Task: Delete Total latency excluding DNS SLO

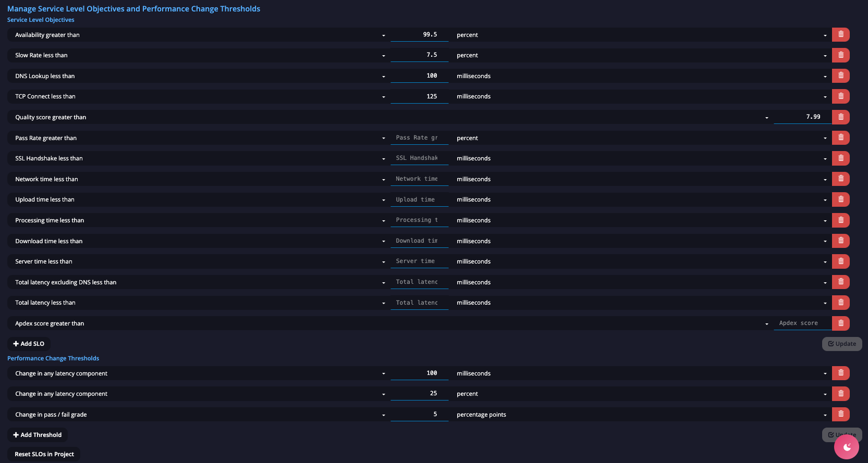Action: (840, 282)
